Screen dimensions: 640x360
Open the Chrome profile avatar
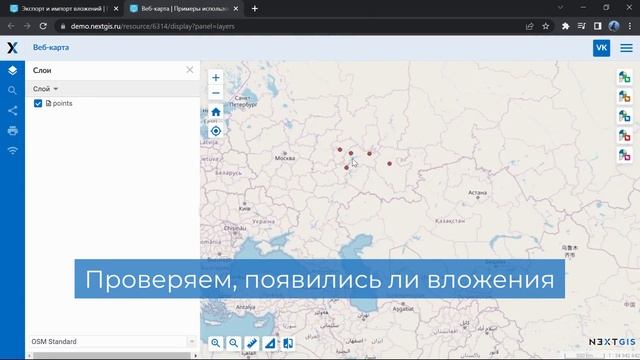pyautogui.click(x=613, y=26)
